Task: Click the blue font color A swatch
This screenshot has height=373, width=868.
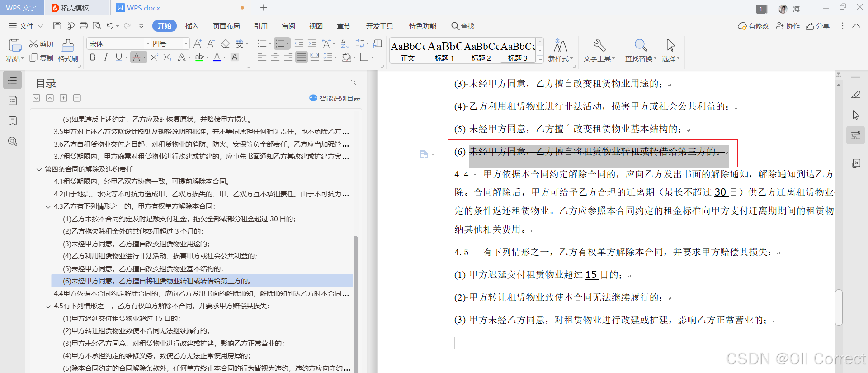Action: point(217,57)
